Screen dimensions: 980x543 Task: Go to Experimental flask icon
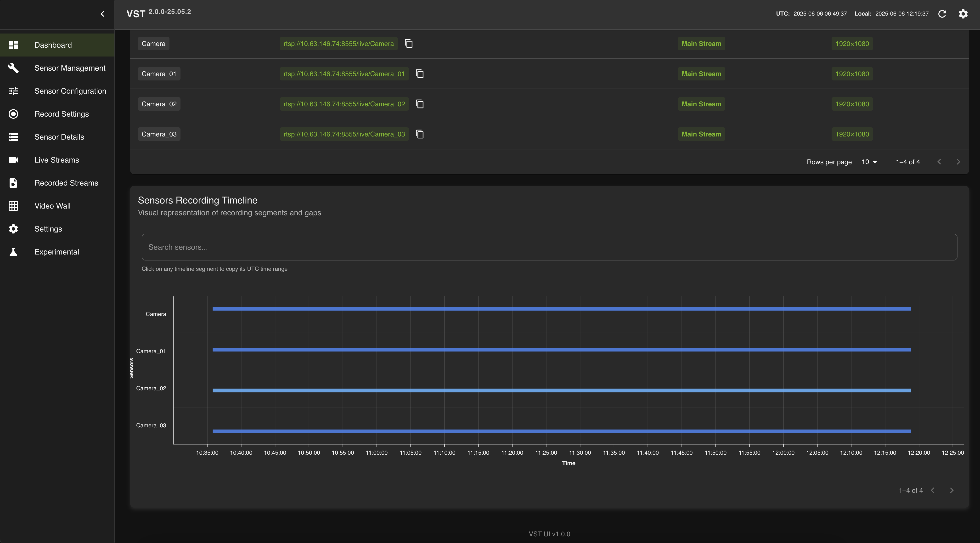pyautogui.click(x=13, y=252)
